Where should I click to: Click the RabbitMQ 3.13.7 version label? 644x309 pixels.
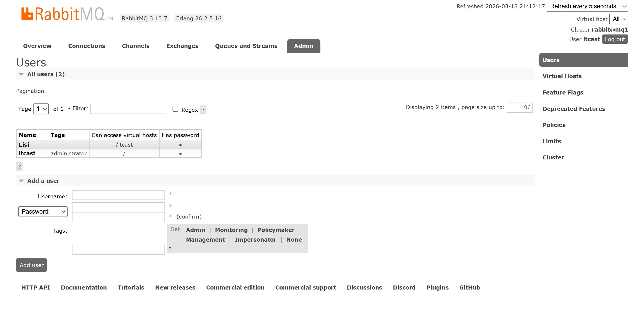[144, 18]
